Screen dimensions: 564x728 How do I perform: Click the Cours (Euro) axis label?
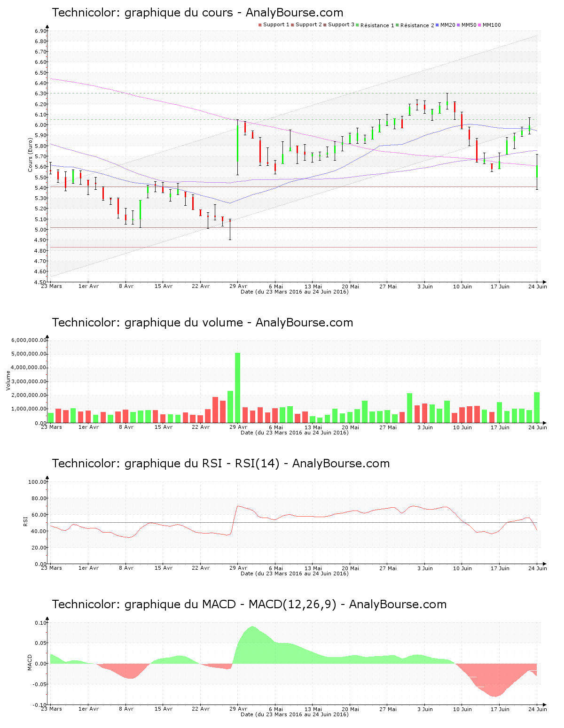[31, 155]
